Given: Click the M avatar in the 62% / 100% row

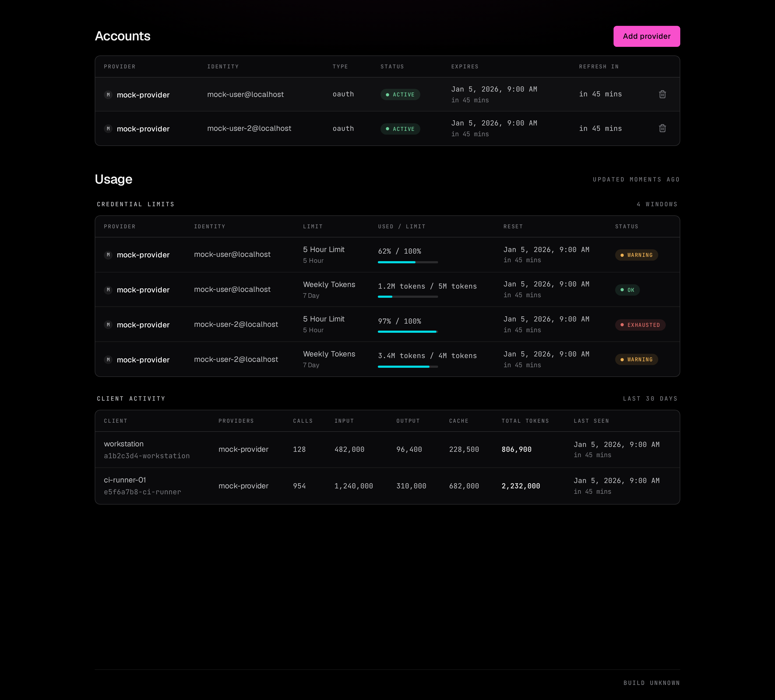Looking at the screenshot, I should pyautogui.click(x=108, y=255).
